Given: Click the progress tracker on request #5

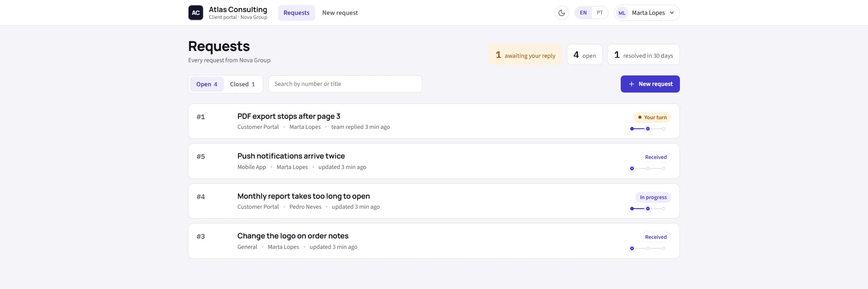Looking at the screenshot, I should tap(648, 169).
